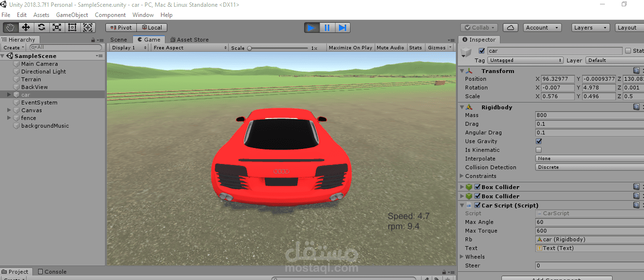This screenshot has height=280, width=644.
Task: Open the Display 1 dropdown
Action: [x=130, y=48]
